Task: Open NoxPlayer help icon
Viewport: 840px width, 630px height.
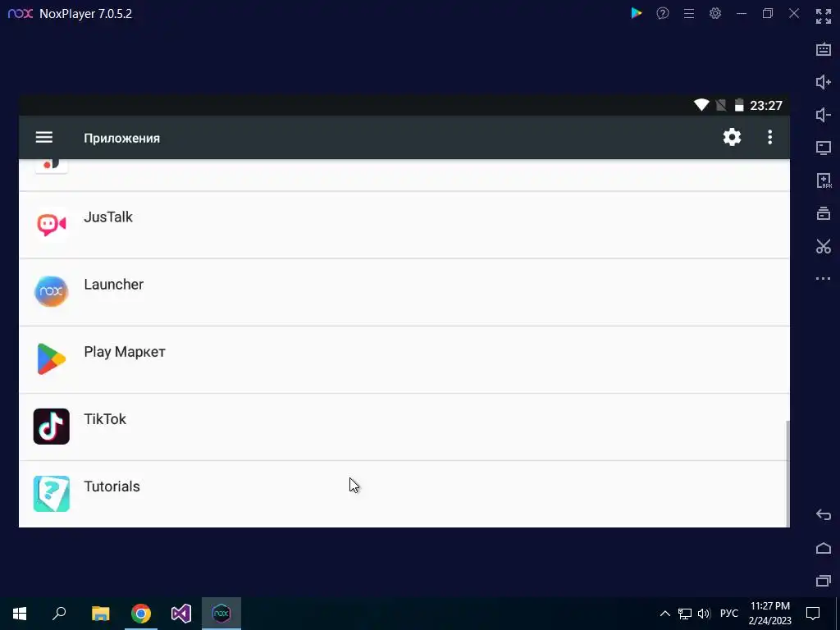Action: 663,13
